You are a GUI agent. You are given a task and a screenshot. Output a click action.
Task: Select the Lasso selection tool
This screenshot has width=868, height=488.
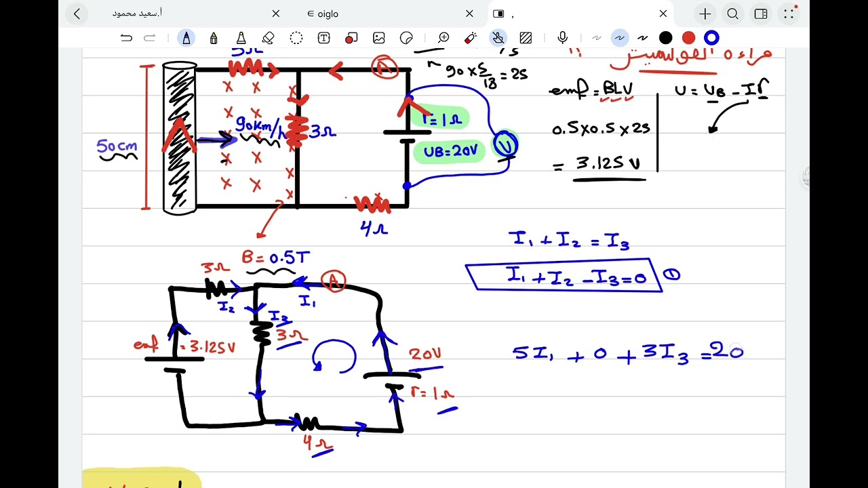pyautogui.click(x=296, y=38)
